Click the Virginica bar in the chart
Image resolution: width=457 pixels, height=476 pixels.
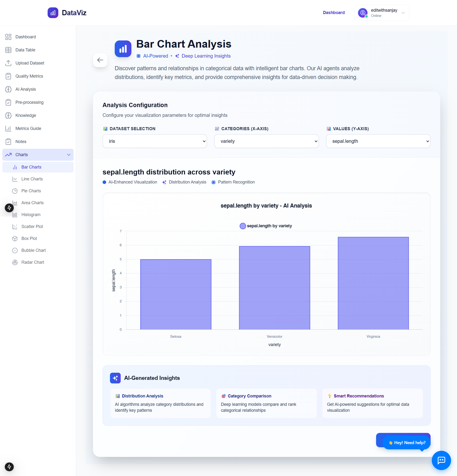pyautogui.click(x=373, y=283)
